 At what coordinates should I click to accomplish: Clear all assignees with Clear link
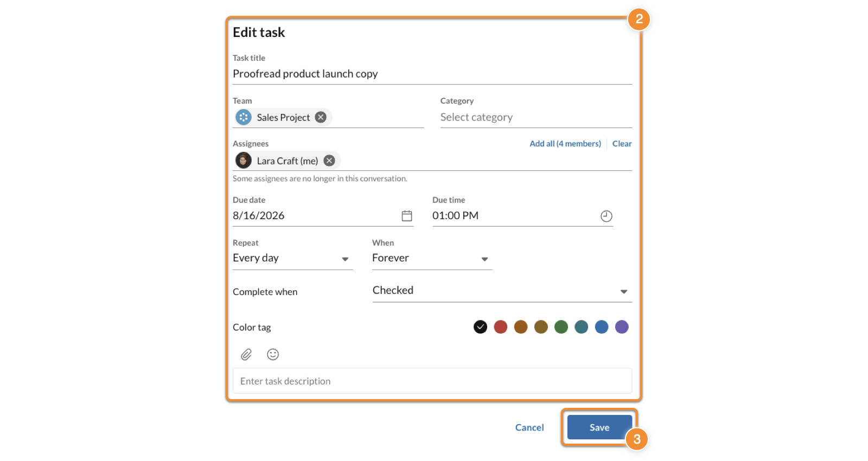(x=622, y=144)
